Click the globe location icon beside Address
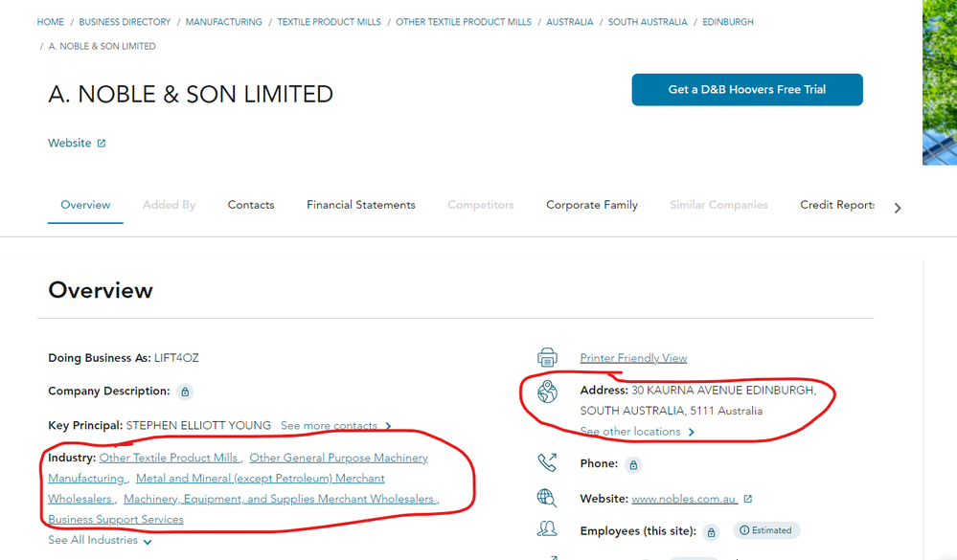 547,392
